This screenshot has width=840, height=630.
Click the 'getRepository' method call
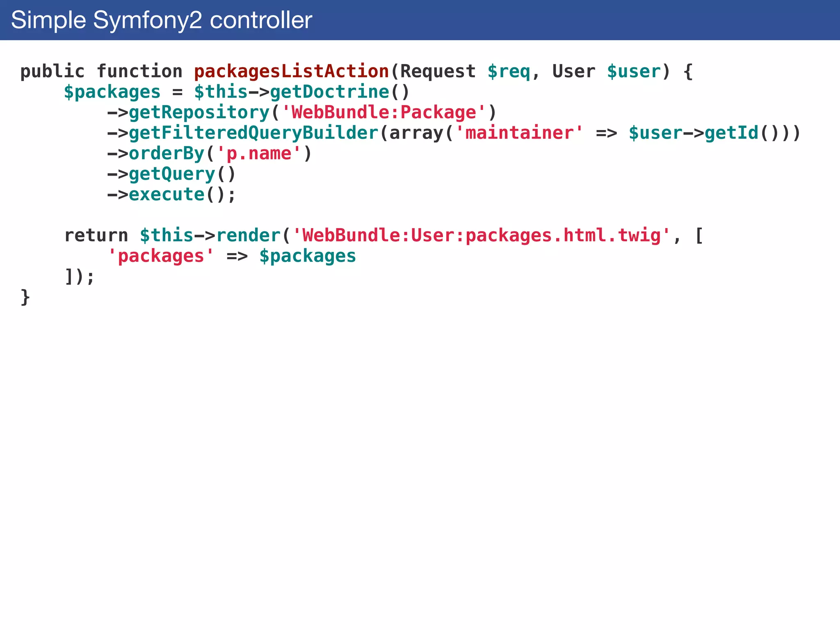pyautogui.click(x=199, y=112)
